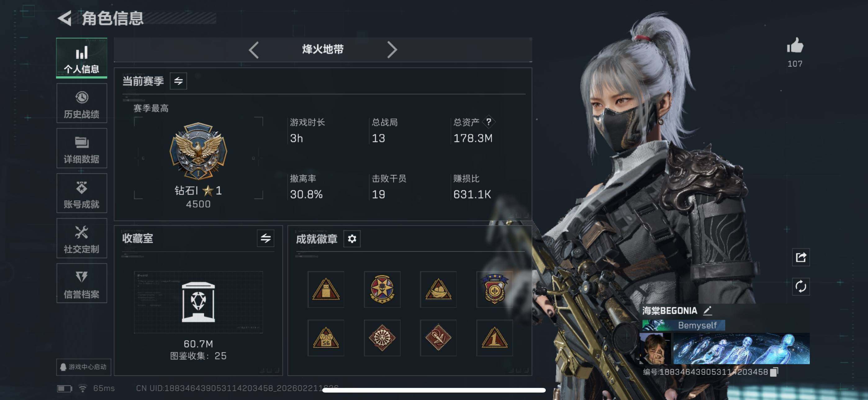Go back using the arrow beside 角色信息

click(x=64, y=18)
